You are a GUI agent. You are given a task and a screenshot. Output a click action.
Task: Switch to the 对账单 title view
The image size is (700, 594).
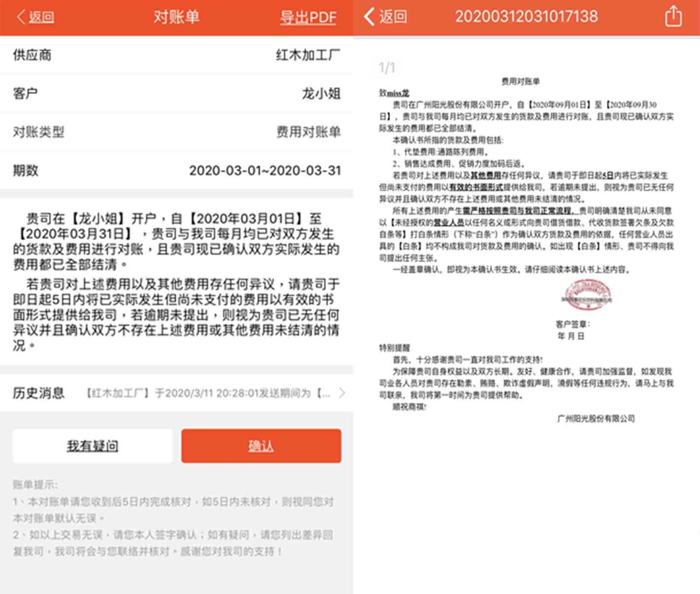tap(176, 16)
